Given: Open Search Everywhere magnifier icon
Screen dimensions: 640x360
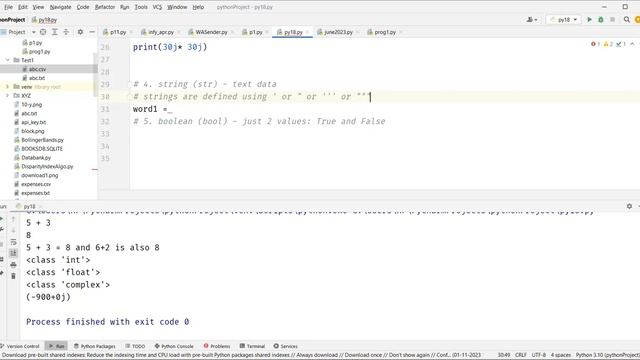Looking at the screenshot, I should 627,20.
